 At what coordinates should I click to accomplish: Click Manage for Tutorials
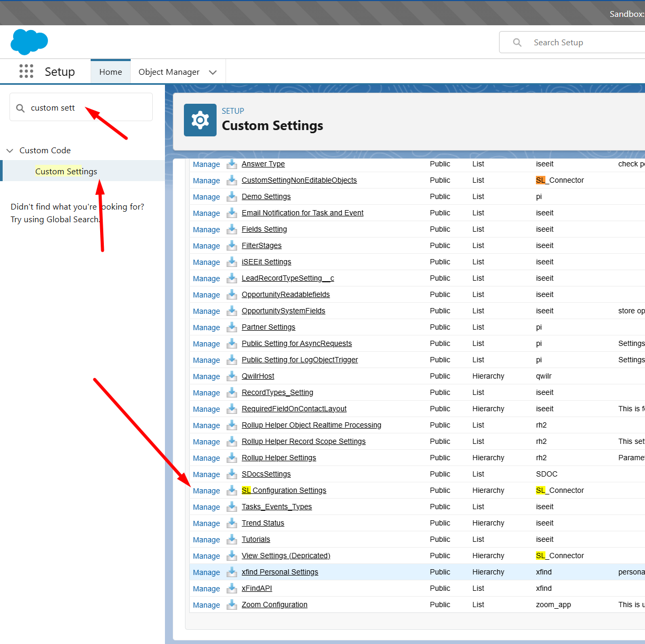pos(206,540)
